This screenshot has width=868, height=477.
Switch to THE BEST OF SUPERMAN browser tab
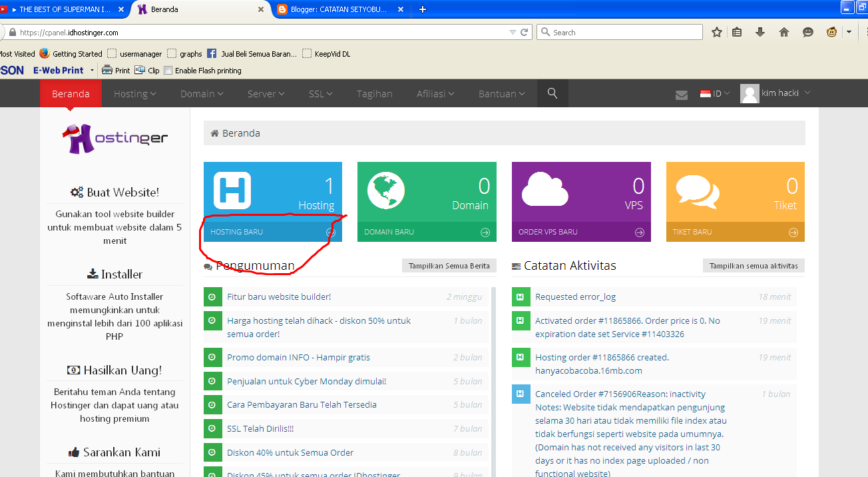65,9
